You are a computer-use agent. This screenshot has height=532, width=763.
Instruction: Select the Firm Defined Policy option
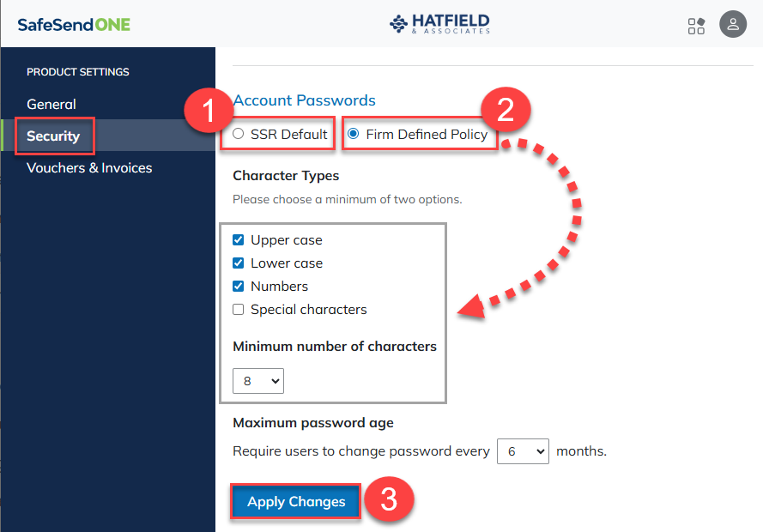[x=354, y=134]
